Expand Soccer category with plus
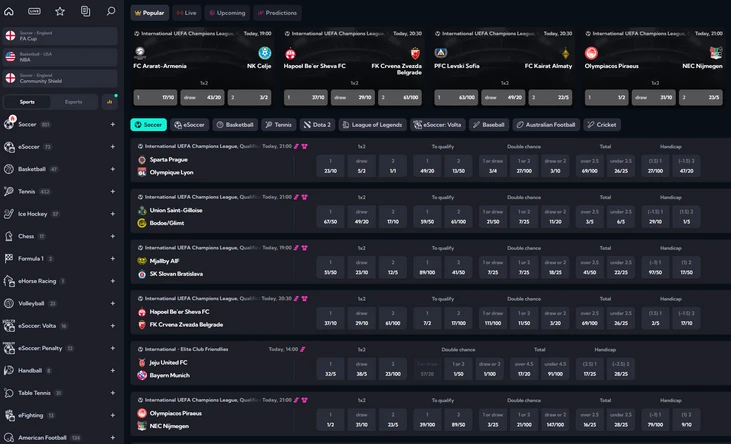The width and height of the screenshot is (731, 444). click(112, 124)
